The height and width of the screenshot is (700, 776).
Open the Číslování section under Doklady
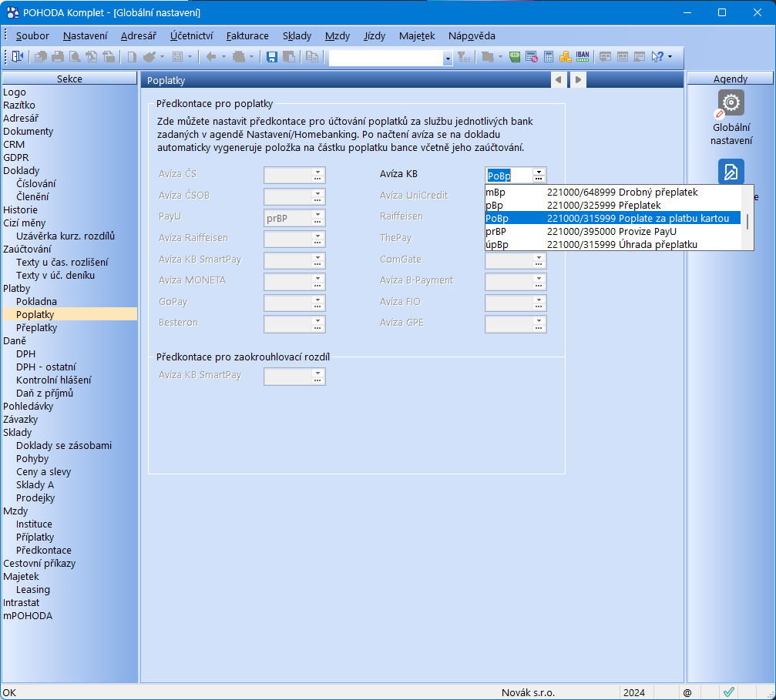pos(36,183)
